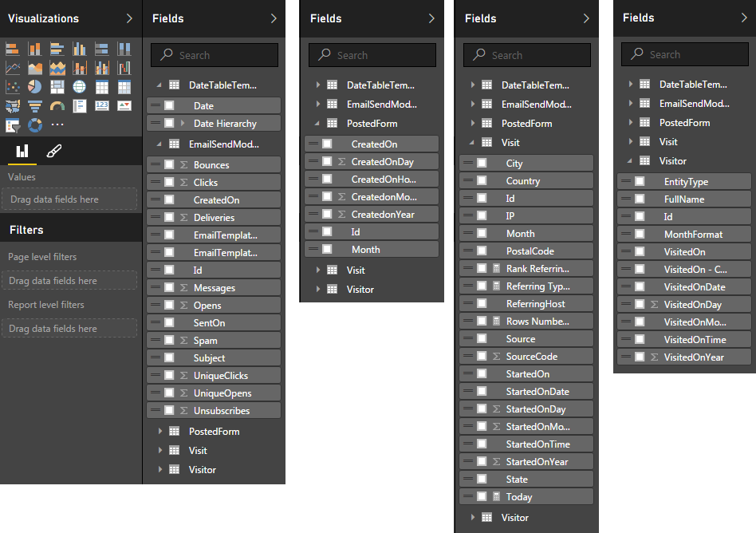
Task: Select the KPI visualization
Action: 124,105
